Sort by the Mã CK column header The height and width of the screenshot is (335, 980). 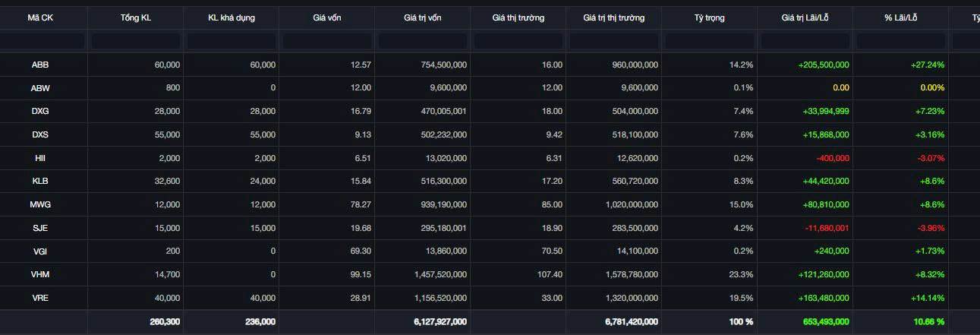[x=40, y=17]
